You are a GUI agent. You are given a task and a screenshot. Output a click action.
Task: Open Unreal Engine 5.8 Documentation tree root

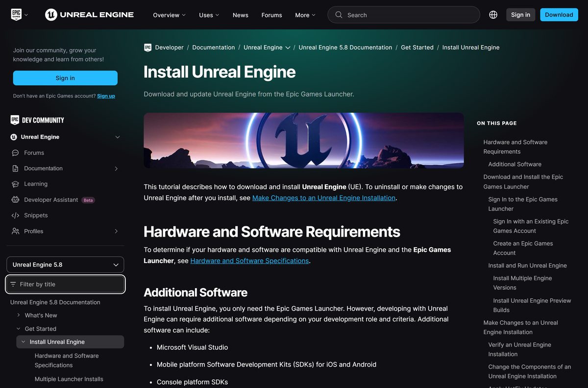click(x=55, y=302)
